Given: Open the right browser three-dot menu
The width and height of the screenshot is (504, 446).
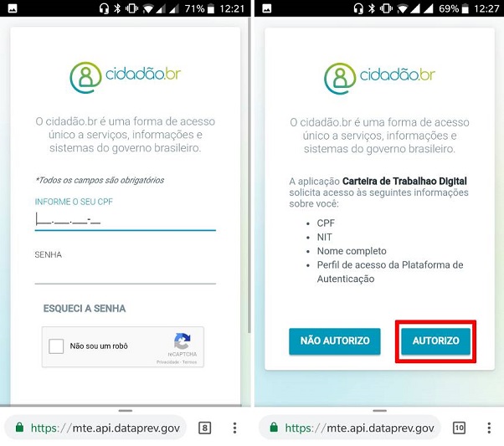Looking at the screenshot, I should pos(489,428).
